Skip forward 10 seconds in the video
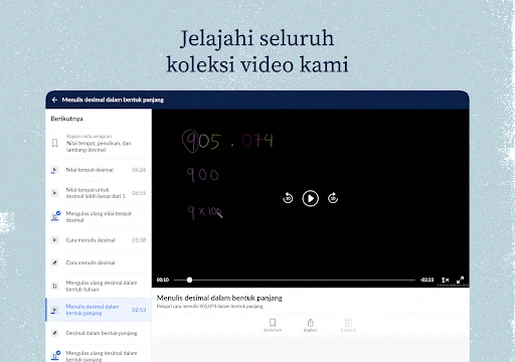Image resolution: width=515 pixels, height=362 pixels. pos(333,198)
